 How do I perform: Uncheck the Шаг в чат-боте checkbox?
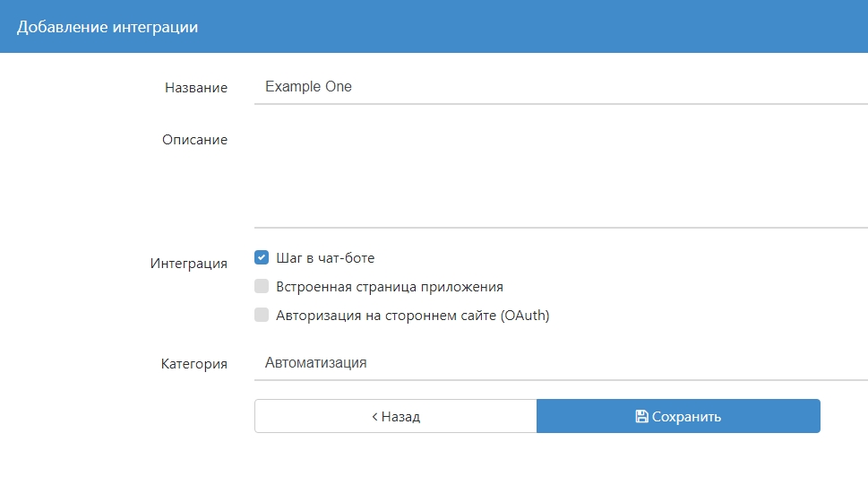[x=262, y=258]
